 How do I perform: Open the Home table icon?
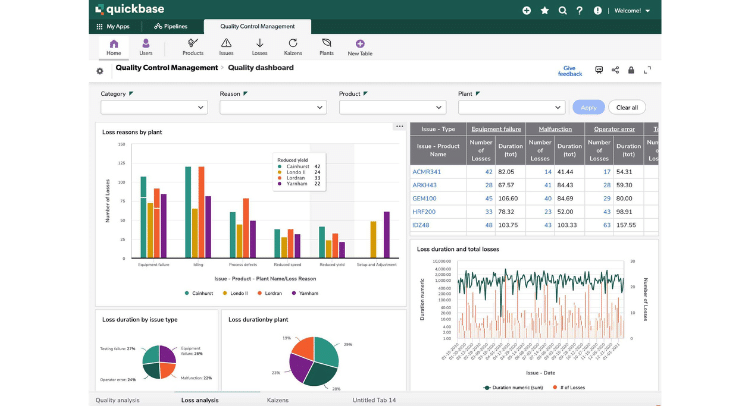[x=114, y=44]
